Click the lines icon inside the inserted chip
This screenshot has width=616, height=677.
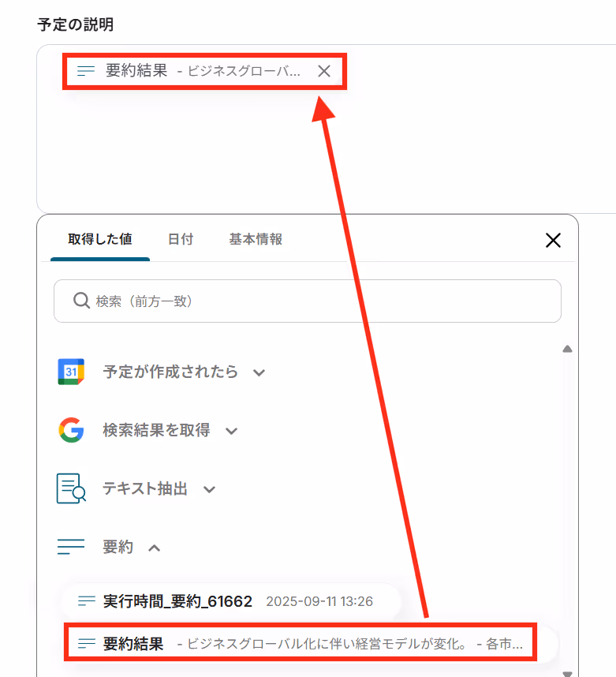pyautogui.click(x=85, y=71)
